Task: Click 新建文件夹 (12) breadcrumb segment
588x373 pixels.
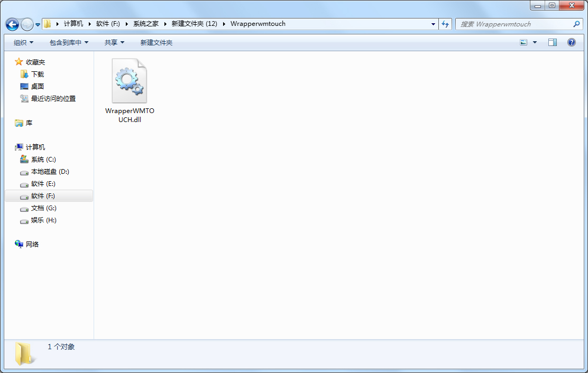Action: point(194,24)
